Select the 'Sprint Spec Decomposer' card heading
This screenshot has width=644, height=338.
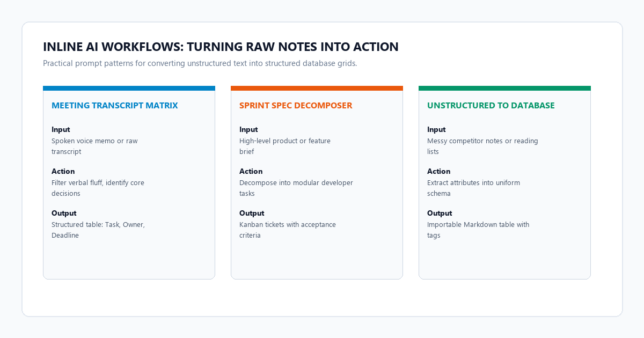pos(296,106)
